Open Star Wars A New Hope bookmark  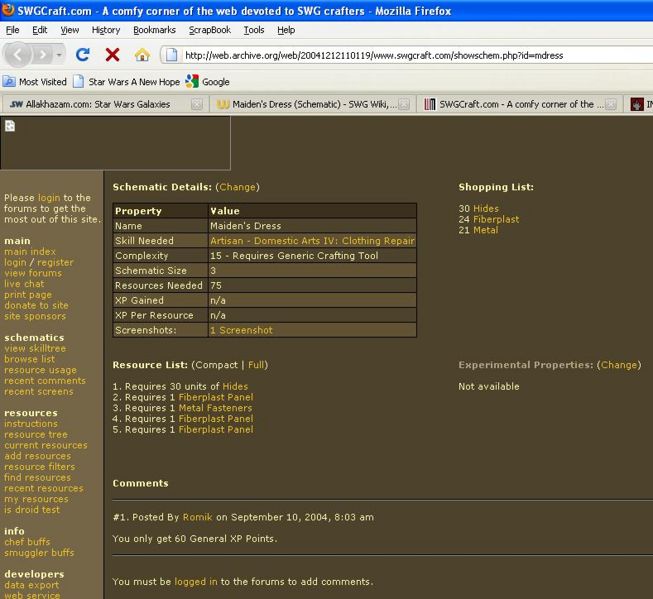point(128,82)
